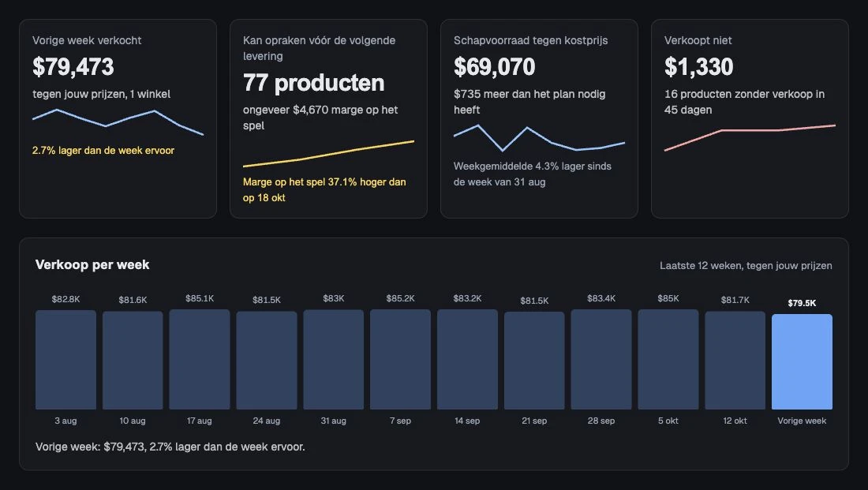Click '16 producten zonder verkoop in 45 dagen'

tap(745, 102)
